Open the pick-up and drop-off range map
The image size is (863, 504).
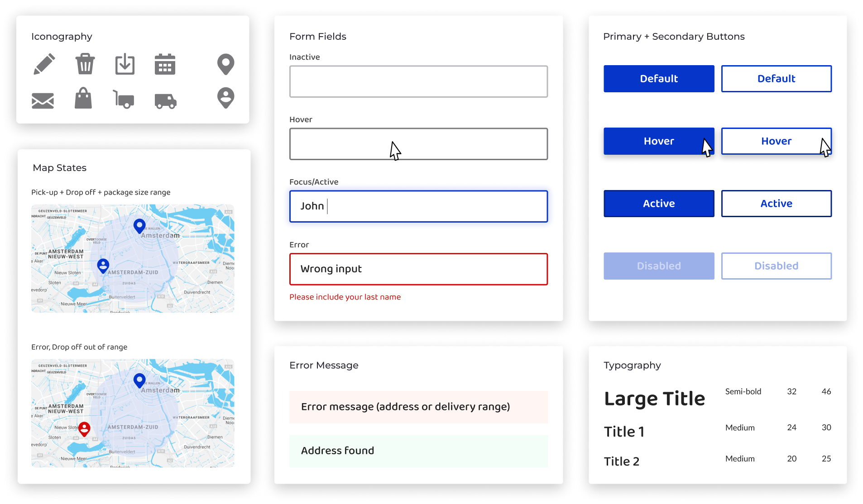point(133,258)
